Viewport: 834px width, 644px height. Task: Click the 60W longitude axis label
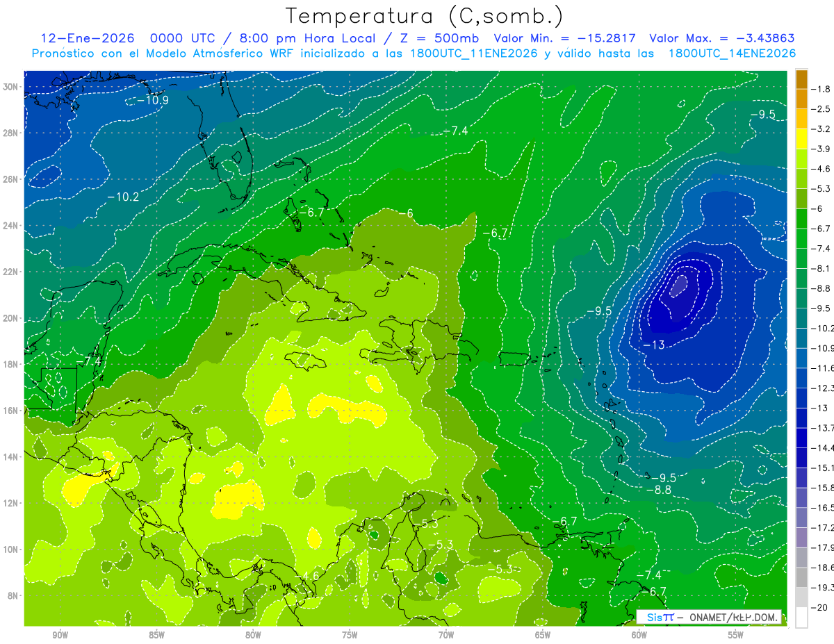coord(639,635)
